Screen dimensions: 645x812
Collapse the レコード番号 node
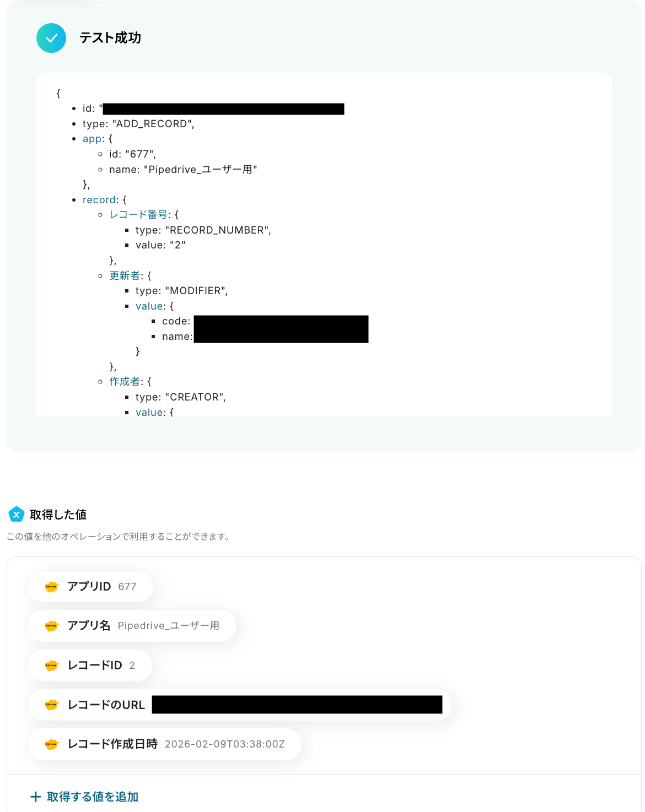tap(138, 215)
